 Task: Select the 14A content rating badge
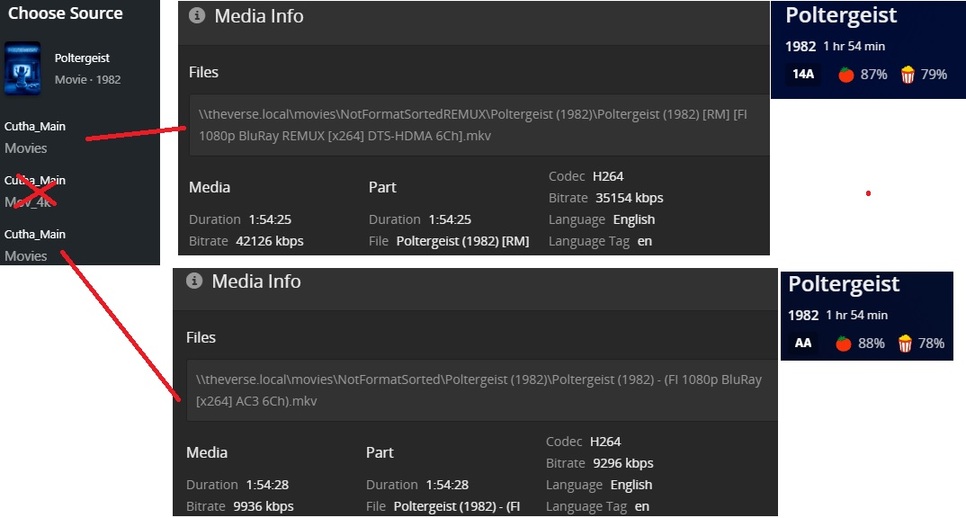(803, 75)
